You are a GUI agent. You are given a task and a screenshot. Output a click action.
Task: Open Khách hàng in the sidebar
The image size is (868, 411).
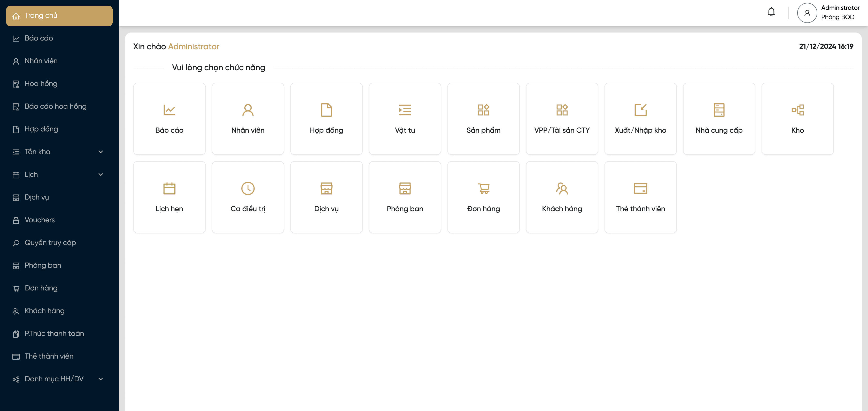(59, 311)
